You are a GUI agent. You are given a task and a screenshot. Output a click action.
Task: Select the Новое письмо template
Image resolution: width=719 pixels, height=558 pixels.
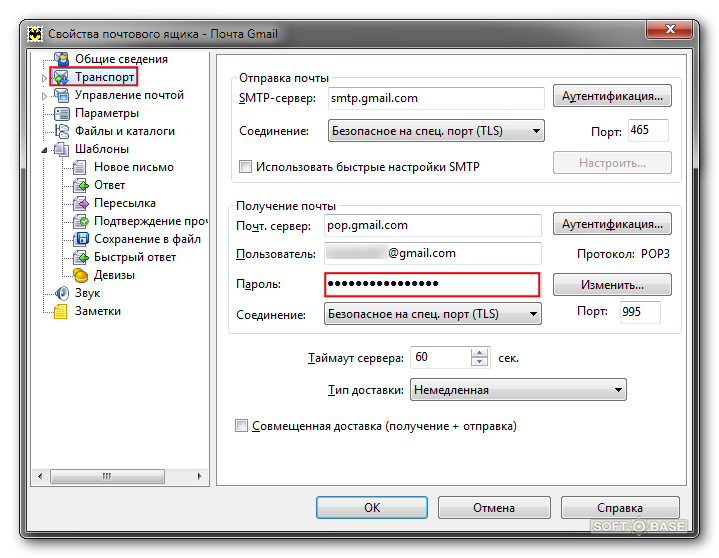[134, 167]
